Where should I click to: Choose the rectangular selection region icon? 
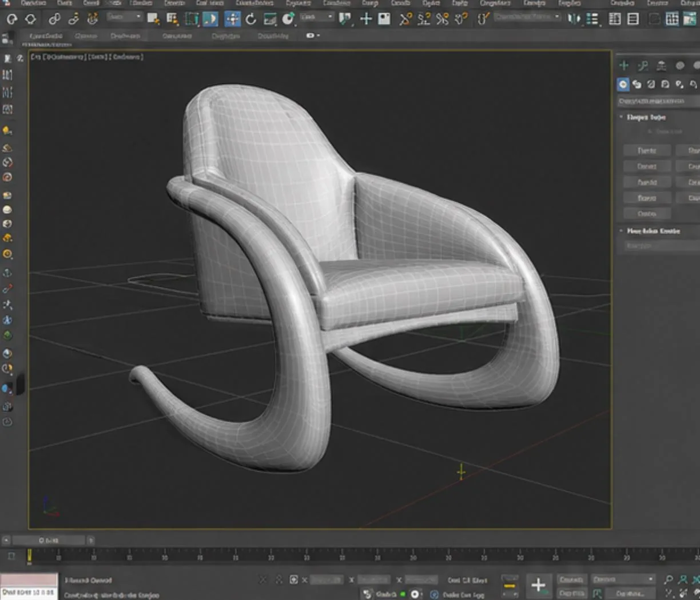coord(192,19)
